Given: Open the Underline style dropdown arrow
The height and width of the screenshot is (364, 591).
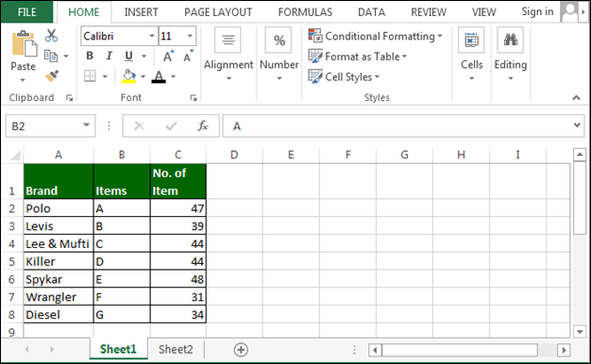Looking at the screenshot, I should 144,56.
